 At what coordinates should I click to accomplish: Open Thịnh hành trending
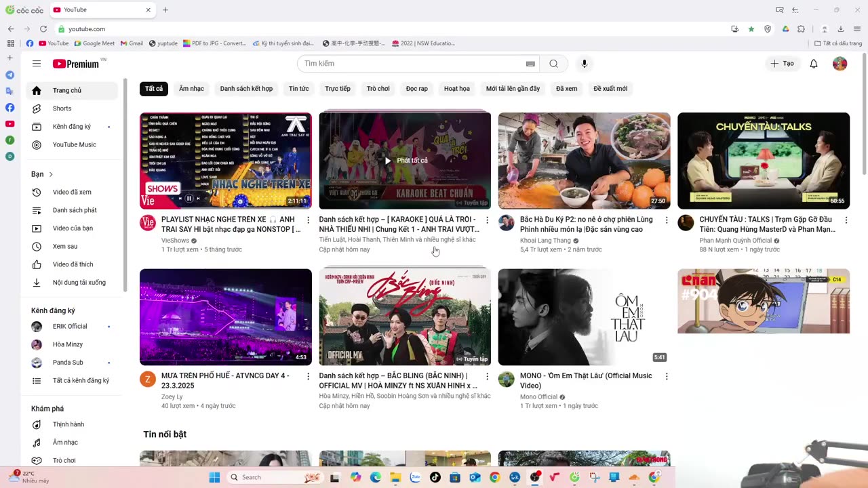coord(73,424)
